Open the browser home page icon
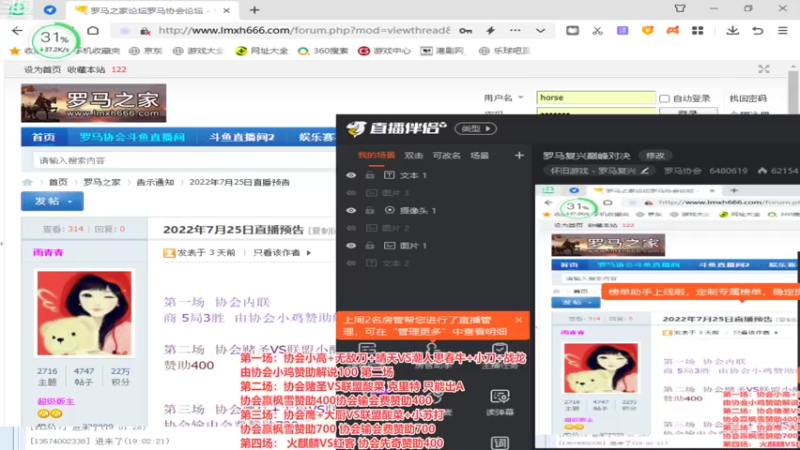Screen dimensions: 800x450 click(93, 31)
